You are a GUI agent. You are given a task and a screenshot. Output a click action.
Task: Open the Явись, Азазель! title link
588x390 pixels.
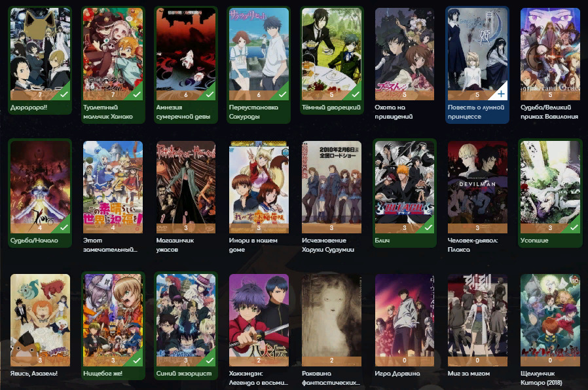coord(34,374)
